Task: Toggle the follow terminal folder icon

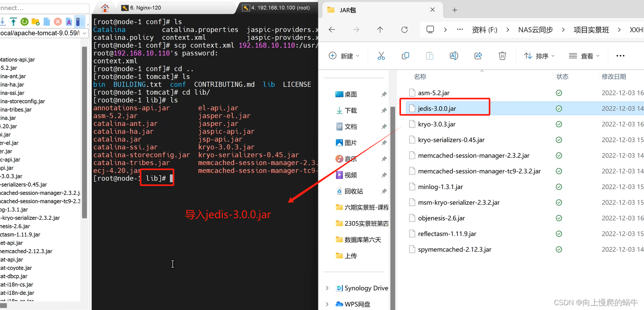Action: (x=79, y=21)
